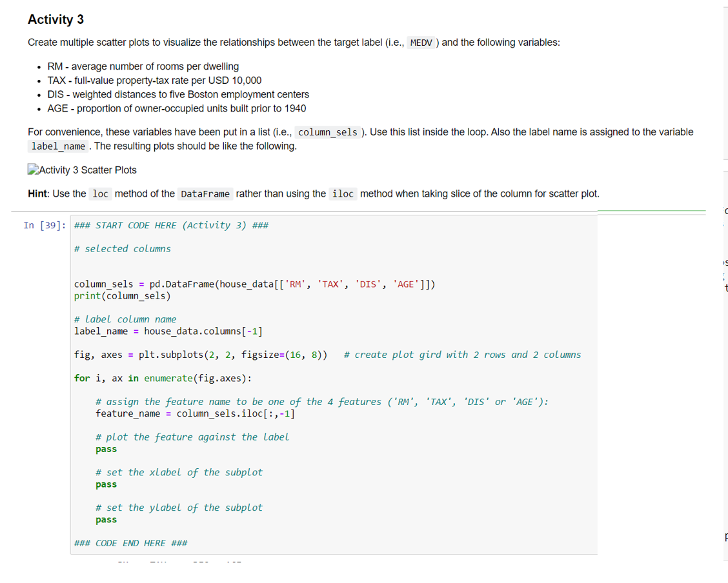Click the vertical scrollbar on the right edge
Screen dimensions: 728x583
(x=725, y=290)
